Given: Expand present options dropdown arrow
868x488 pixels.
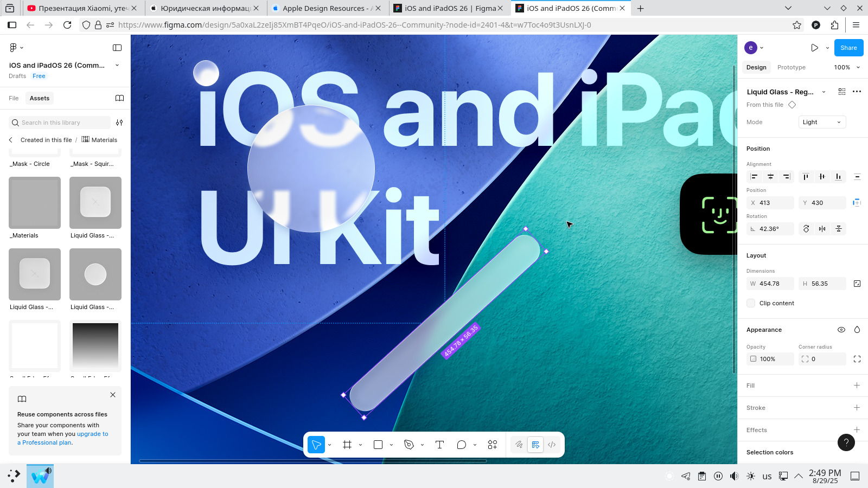Looking at the screenshot, I should (x=827, y=48).
